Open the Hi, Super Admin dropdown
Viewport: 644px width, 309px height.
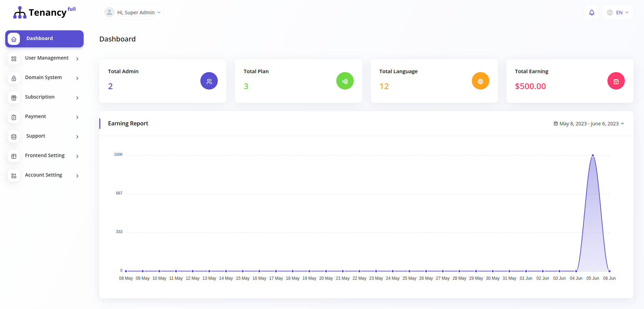pos(133,13)
